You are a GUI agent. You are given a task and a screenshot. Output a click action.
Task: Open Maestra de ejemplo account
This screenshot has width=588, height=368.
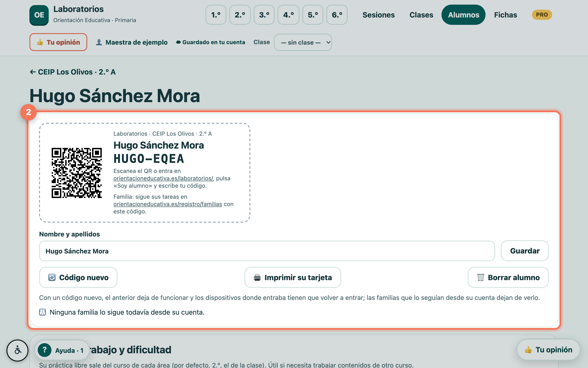[131, 42]
